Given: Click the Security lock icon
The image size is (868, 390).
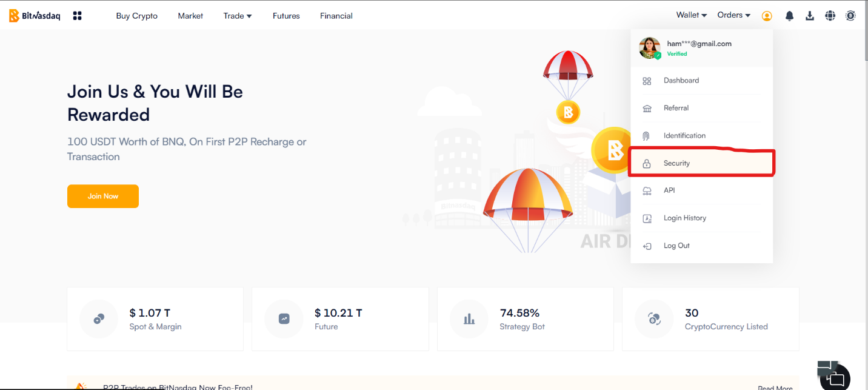Looking at the screenshot, I should (647, 164).
